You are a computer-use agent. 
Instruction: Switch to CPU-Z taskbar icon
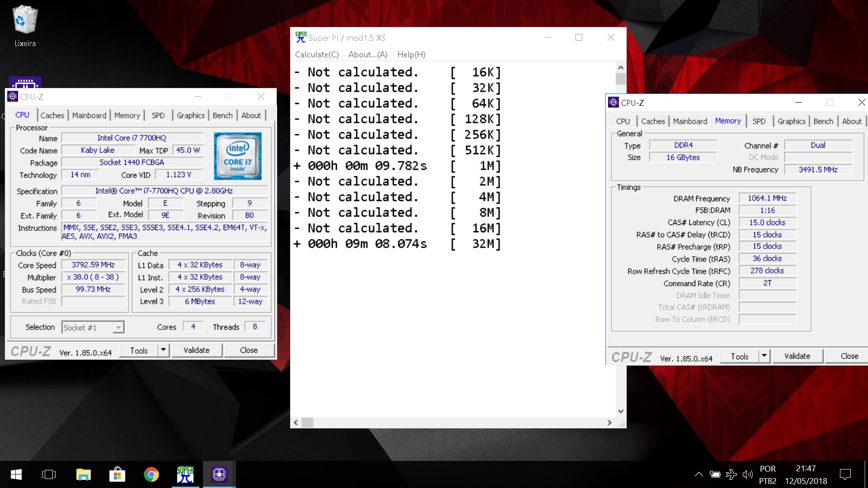(x=219, y=474)
